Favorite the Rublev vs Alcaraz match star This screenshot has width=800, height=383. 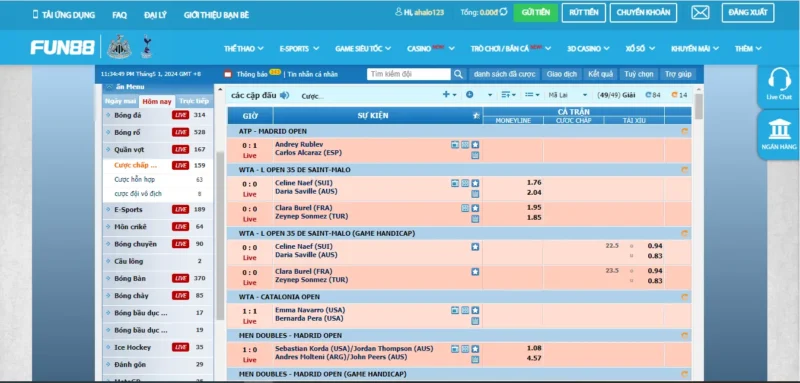[475, 145]
